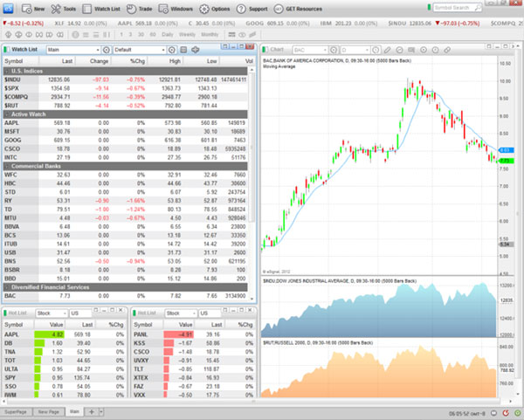Open the Trade menu
The width and height of the screenshot is (524, 420).
tap(140, 9)
